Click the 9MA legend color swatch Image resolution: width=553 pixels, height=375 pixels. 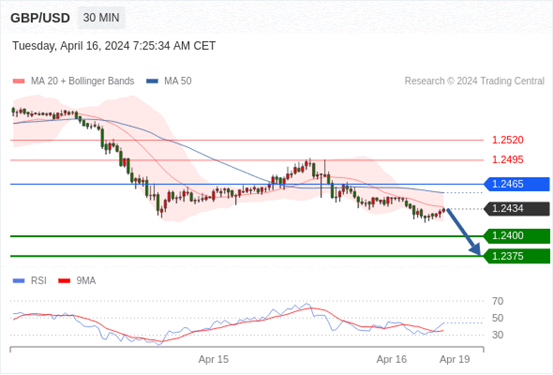tap(64, 281)
